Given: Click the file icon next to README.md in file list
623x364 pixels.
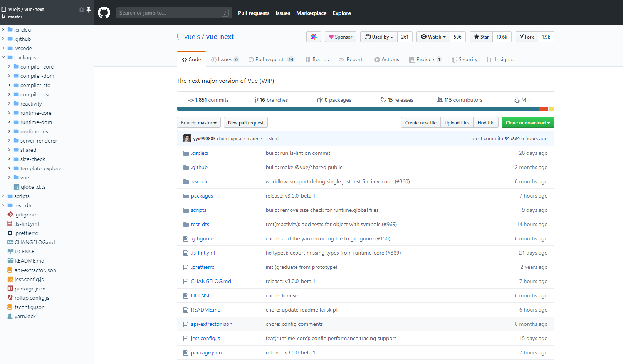Looking at the screenshot, I should 186,310.
